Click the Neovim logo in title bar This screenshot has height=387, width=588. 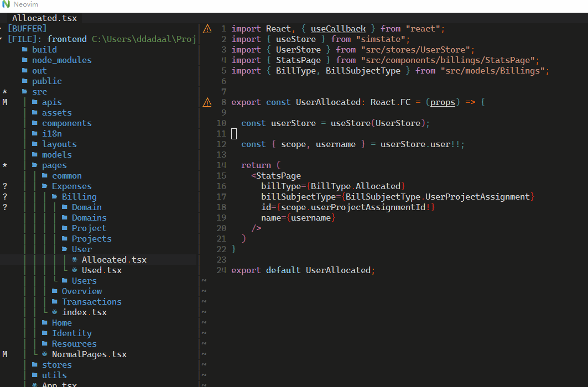coord(6,4)
